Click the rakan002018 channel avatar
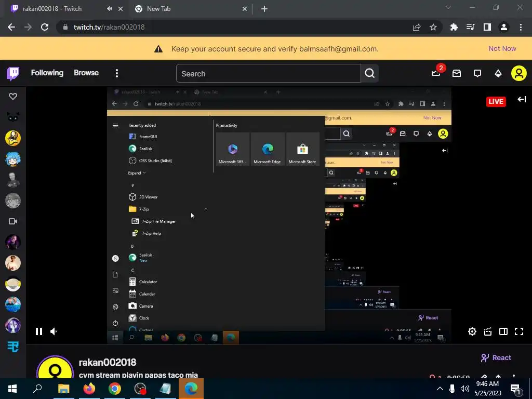 [x=55, y=368]
